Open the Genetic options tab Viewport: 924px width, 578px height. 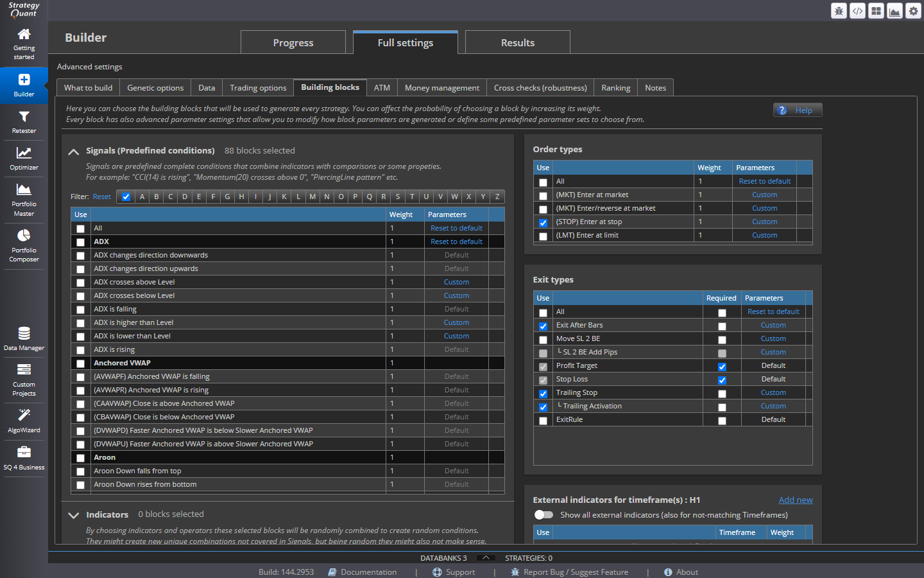tap(155, 88)
